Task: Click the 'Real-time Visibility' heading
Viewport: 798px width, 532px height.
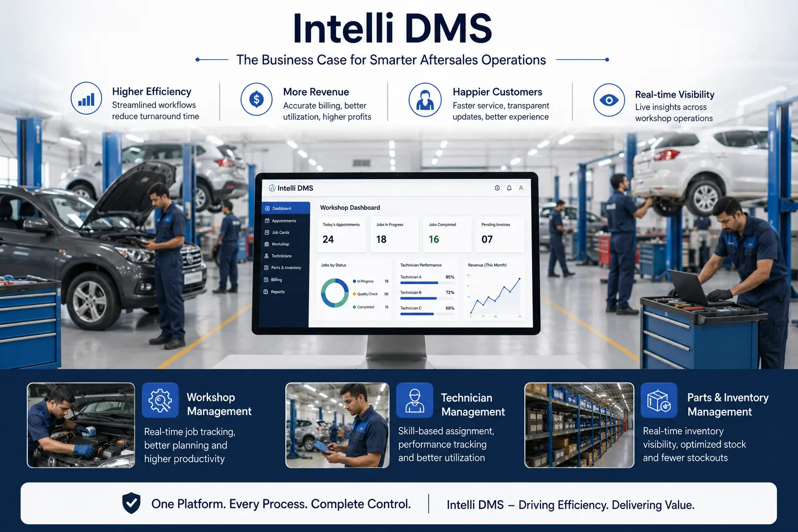Action: [675, 95]
